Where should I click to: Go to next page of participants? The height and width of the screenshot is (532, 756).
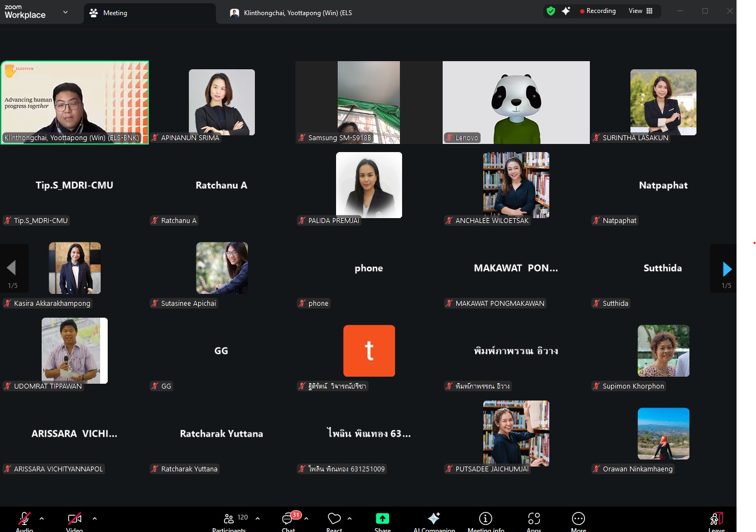(x=727, y=269)
